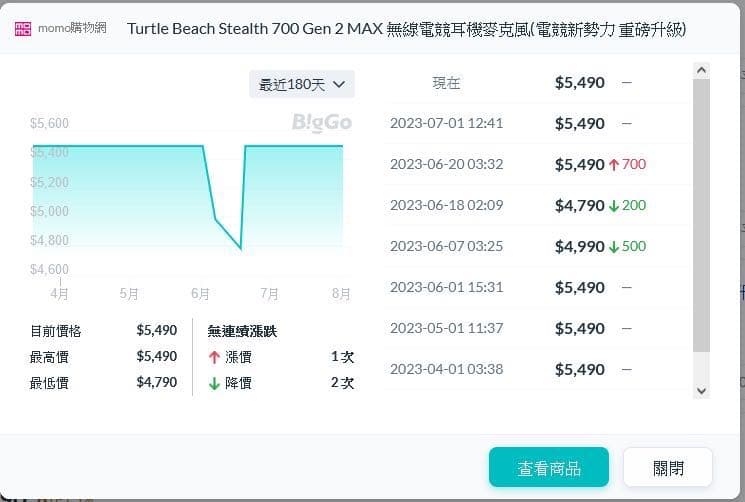
Task: Select the 2023-06-18 02:09 price entry
Action: (537, 205)
